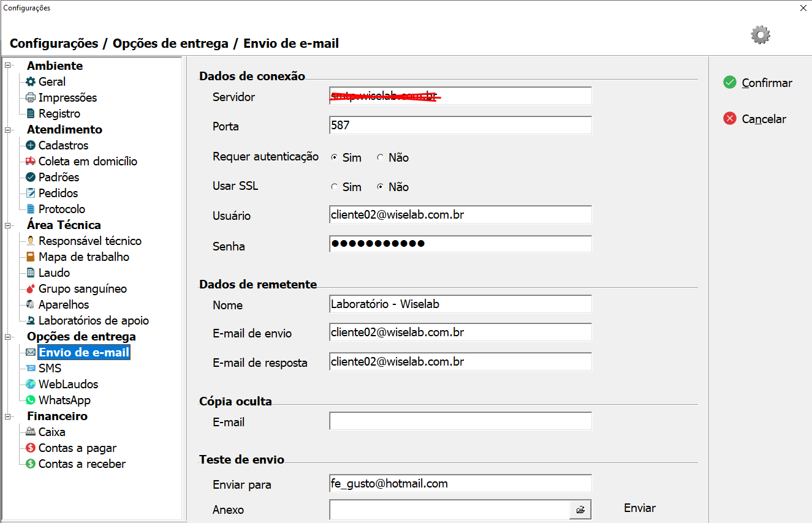Click the Responsável técnico person icon
This screenshot has width=812, height=523.
point(31,241)
